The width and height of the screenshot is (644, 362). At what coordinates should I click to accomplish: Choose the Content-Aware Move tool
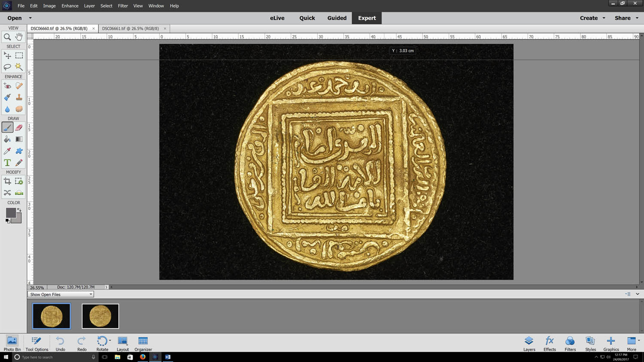(7, 193)
